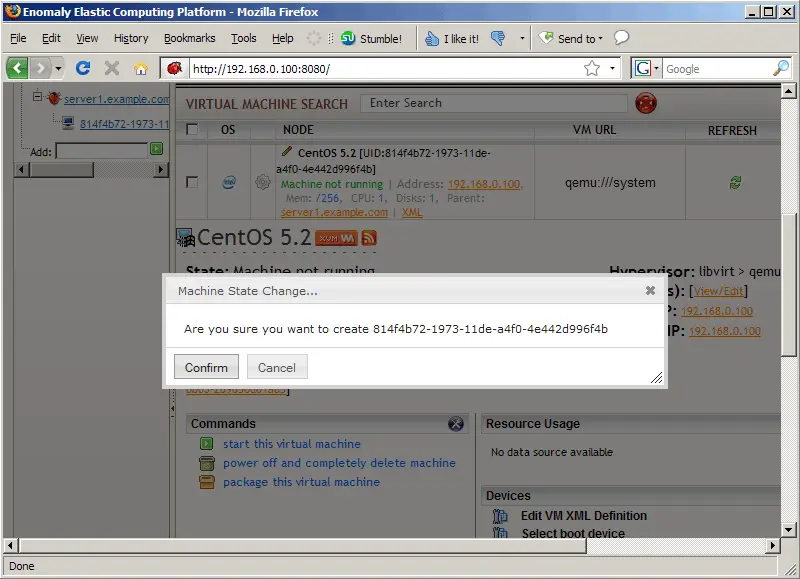The image size is (800, 579).
Task: Open the Send to dropdown
Action: coord(571,38)
